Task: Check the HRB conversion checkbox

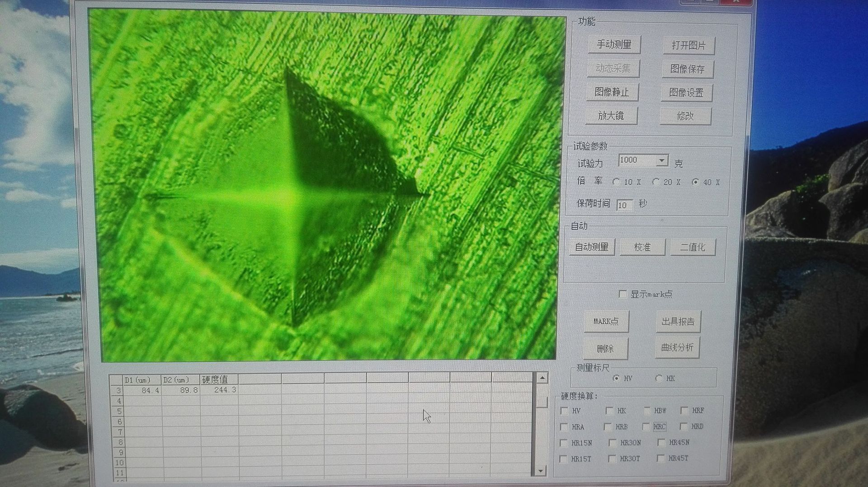Action: point(608,426)
